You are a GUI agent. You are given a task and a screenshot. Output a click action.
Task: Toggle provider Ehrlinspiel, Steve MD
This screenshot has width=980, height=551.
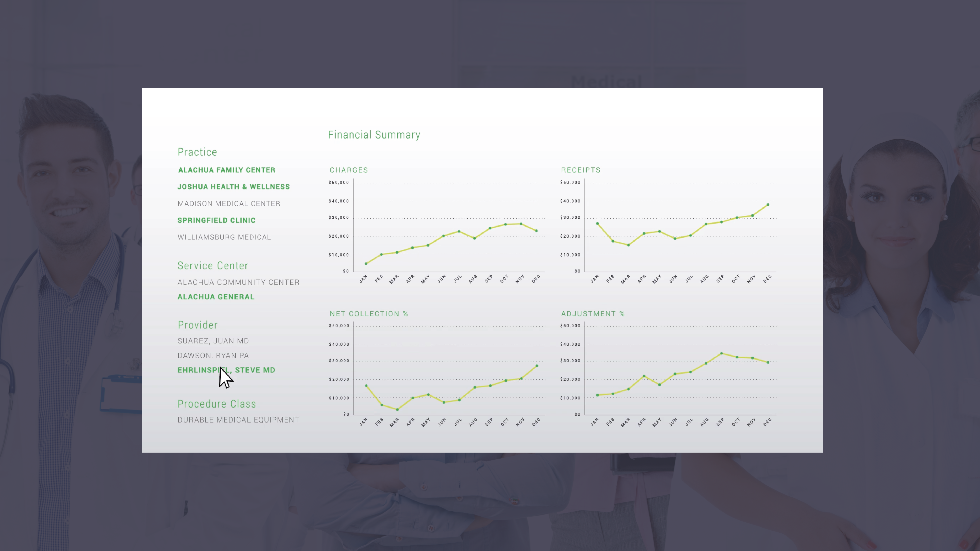coord(226,370)
